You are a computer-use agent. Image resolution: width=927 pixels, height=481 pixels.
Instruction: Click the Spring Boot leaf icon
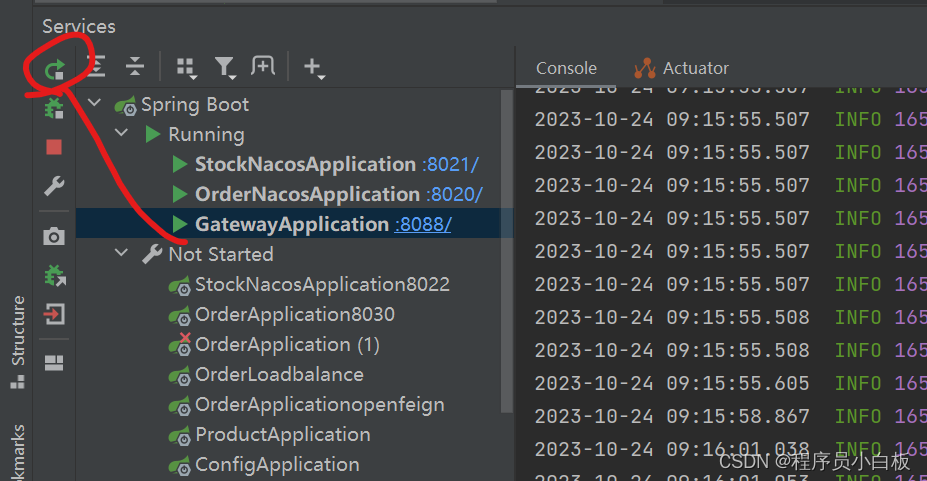(125, 106)
